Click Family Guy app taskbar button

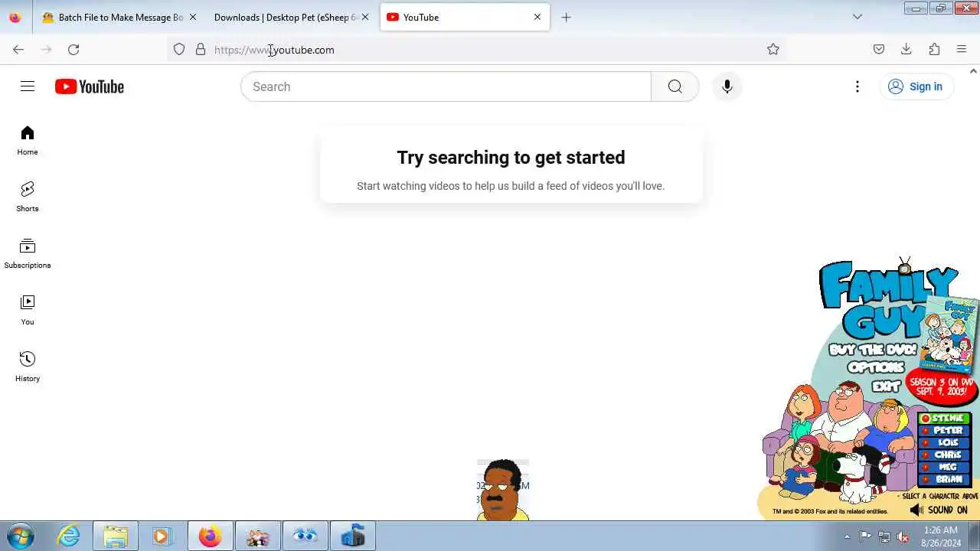click(257, 536)
